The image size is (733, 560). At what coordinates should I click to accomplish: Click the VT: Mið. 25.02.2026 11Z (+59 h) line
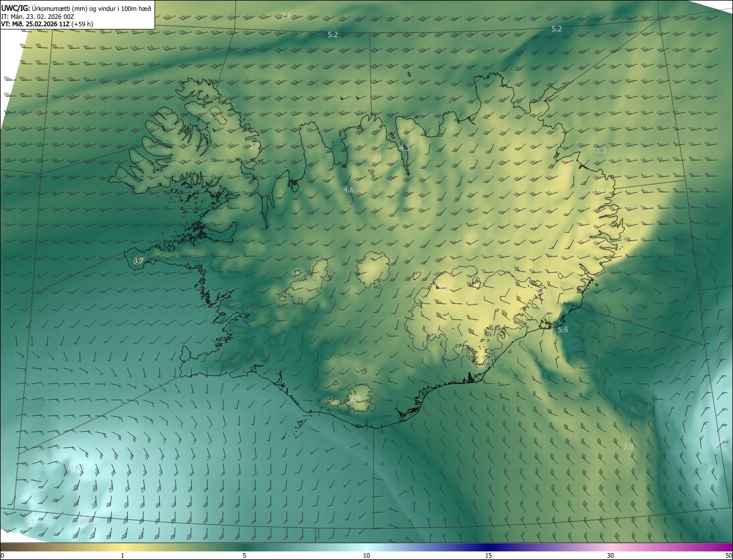click(x=47, y=24)
